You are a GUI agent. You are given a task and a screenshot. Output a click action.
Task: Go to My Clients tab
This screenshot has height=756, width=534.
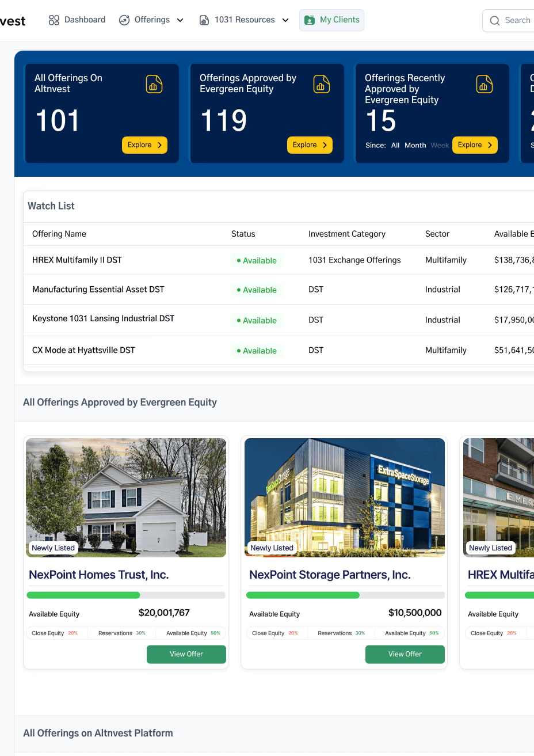(331, 20)
